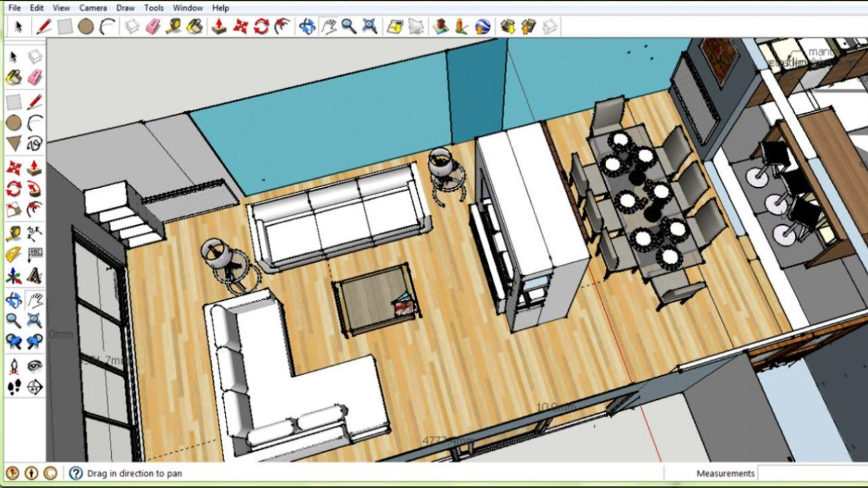Select the Freehand drawing tool
868x488 pixels.
(x=35, y=144)
